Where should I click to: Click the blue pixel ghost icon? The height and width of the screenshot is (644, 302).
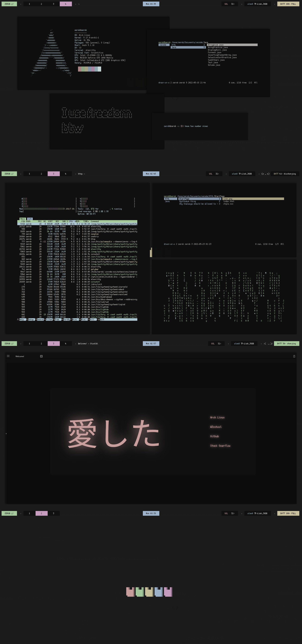coord(159,592)
